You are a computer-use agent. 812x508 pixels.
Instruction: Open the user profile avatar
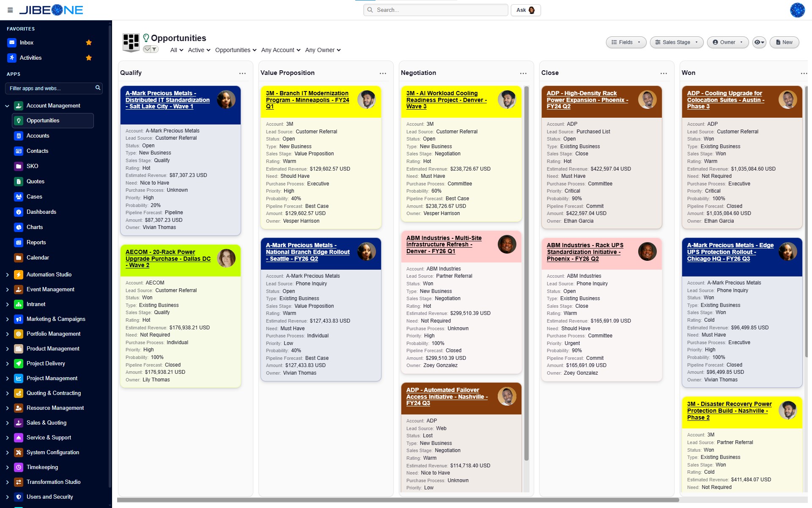click(x=797, y=10)
